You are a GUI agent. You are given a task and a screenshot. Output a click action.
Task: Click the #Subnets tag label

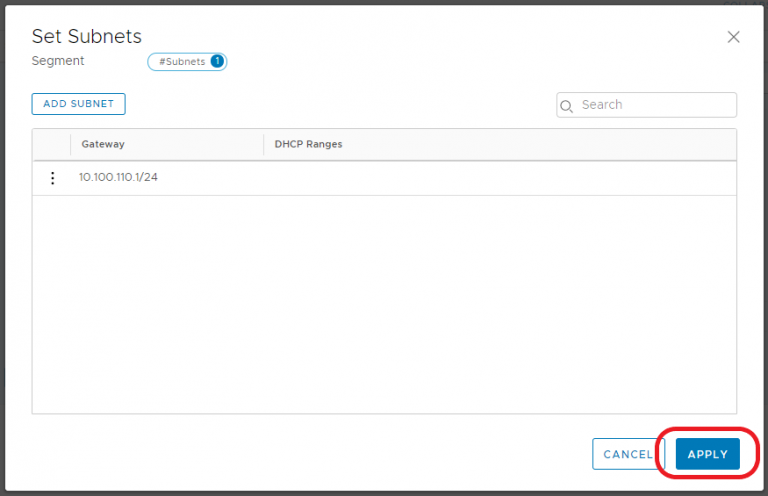(x=181, y=61)
